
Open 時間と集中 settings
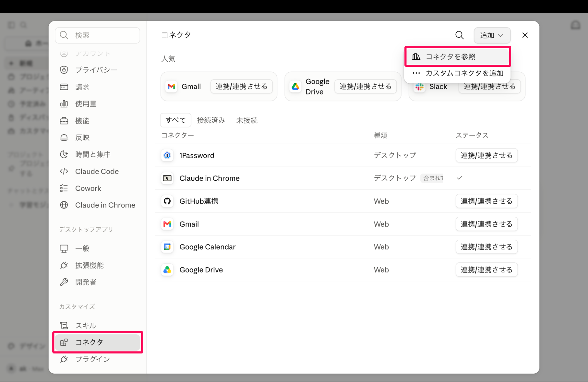98,154
